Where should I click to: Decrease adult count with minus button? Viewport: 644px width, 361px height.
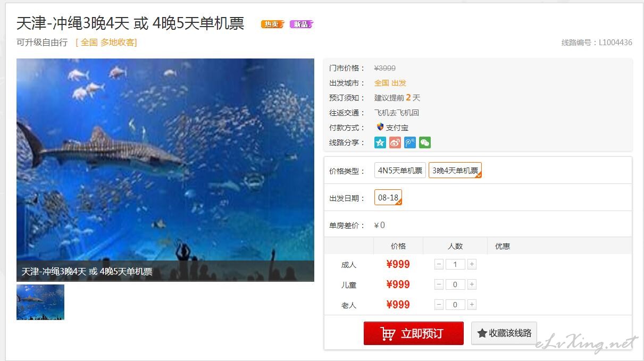(439, 264)
